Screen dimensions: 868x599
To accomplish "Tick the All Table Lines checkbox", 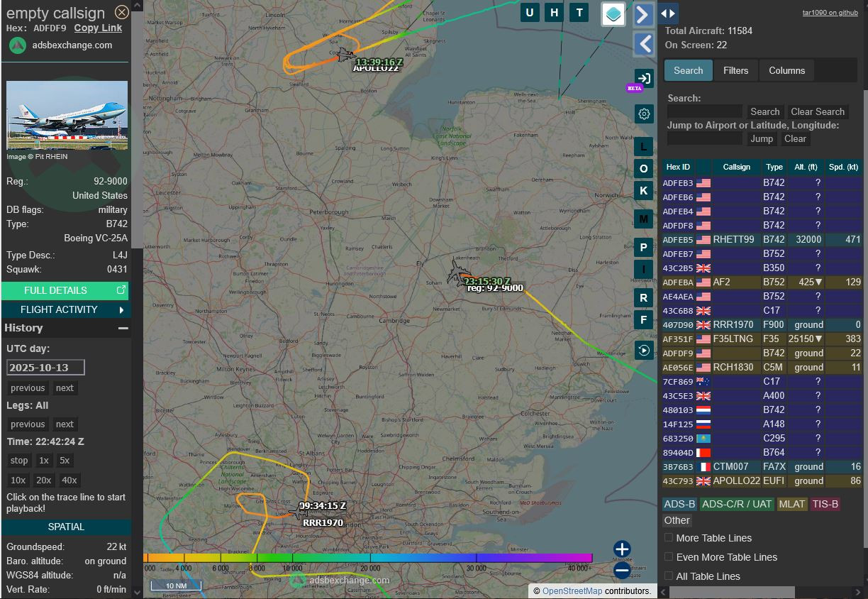I will 669,576.
